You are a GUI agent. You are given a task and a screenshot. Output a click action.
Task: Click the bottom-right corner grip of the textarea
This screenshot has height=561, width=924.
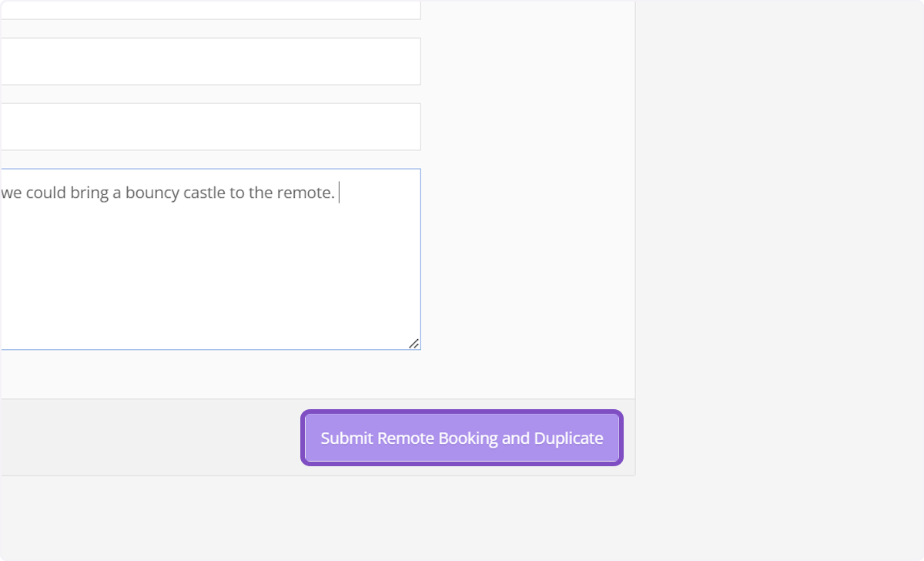click(414, 344)
